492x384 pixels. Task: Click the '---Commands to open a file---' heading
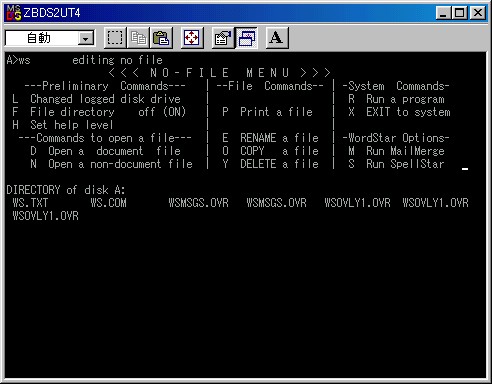pyautogui.click(x=105, y=138)
